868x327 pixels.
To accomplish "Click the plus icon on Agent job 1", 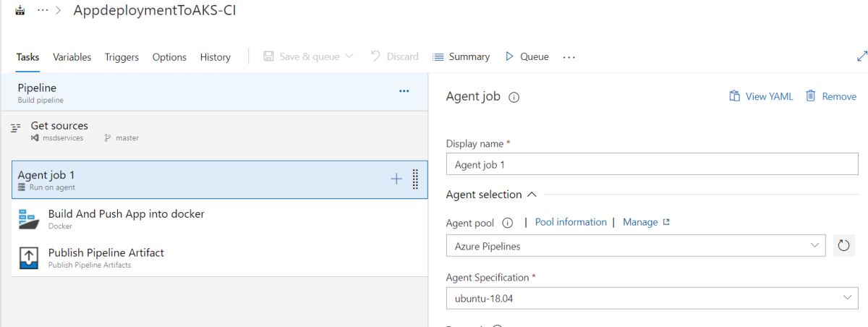I will click(396, 179).
